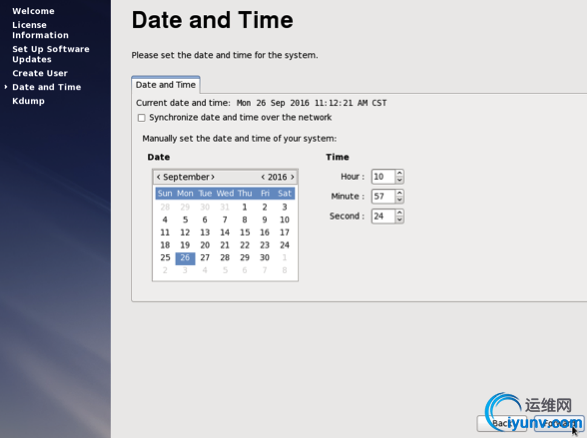Go to next year after 2016
Screen dimensions: 588x439
coord(292,177)
